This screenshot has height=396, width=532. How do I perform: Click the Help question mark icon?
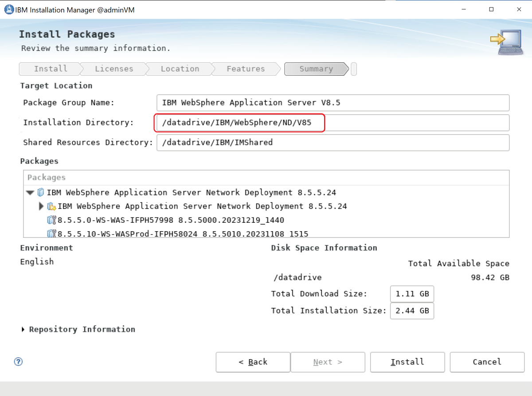click(x=18, y=362)
